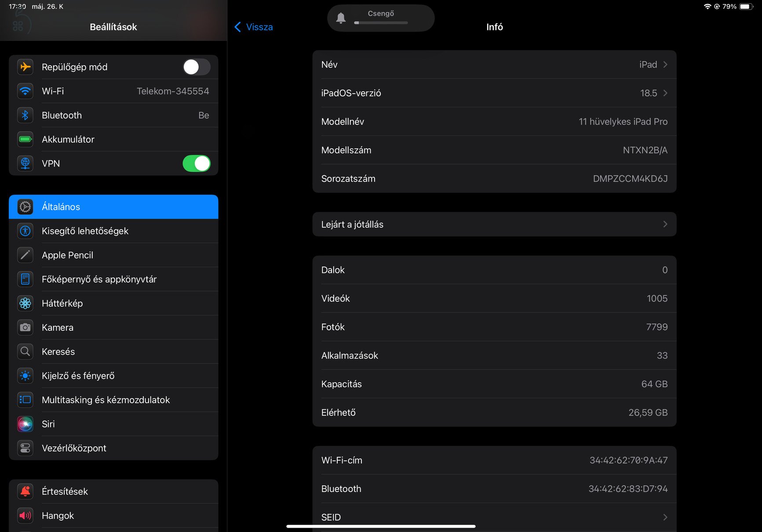Tap the Dalok row

pos(494,270)
